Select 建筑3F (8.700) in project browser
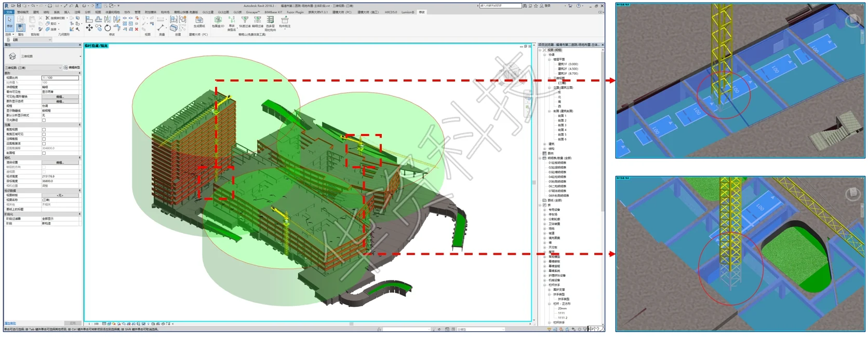Image resolution: width=868 pixels, height=337 pixels. pyautogui.click(x=568, y=74)
